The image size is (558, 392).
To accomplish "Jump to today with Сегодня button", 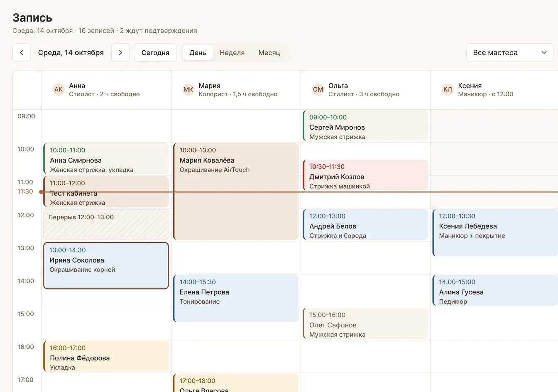I will pyautogui.click(x=155, y=53).
